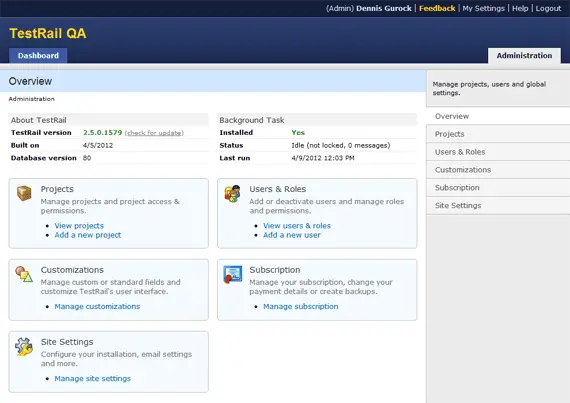Open Manage site settings link
Screen dimensions: 570x403
pyautogui.click(x=92, y=378)
